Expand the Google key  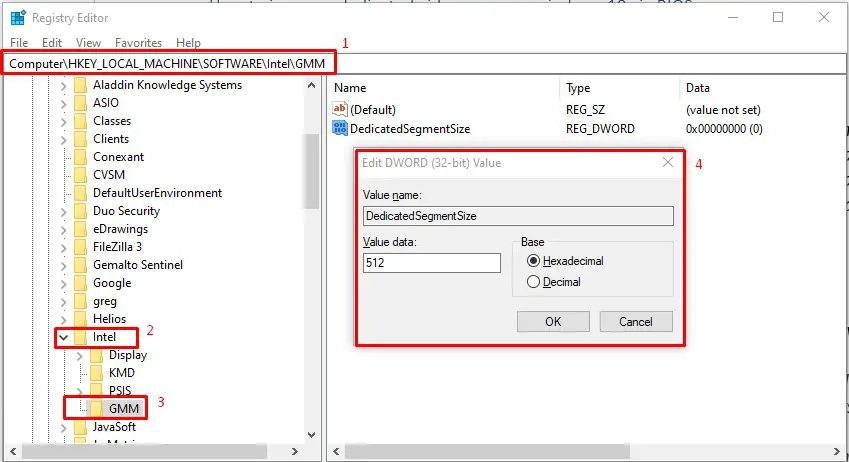(x=63, y=283)
